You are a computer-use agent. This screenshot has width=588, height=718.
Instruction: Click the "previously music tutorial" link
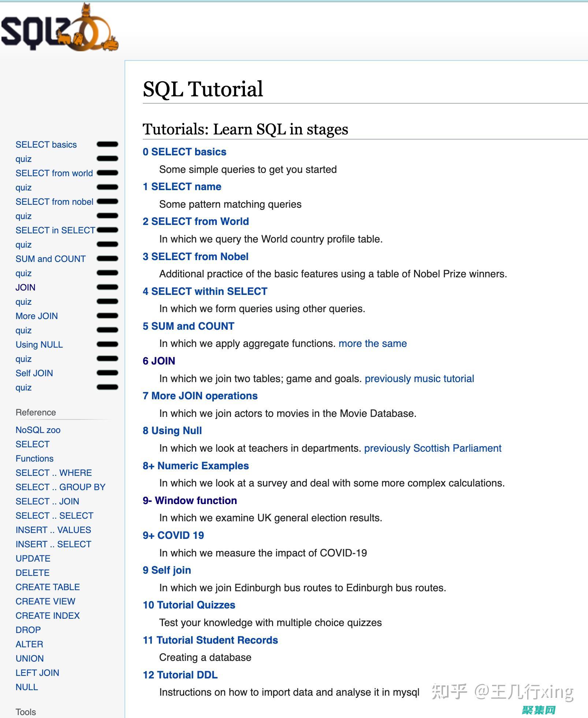pos(420,378)
